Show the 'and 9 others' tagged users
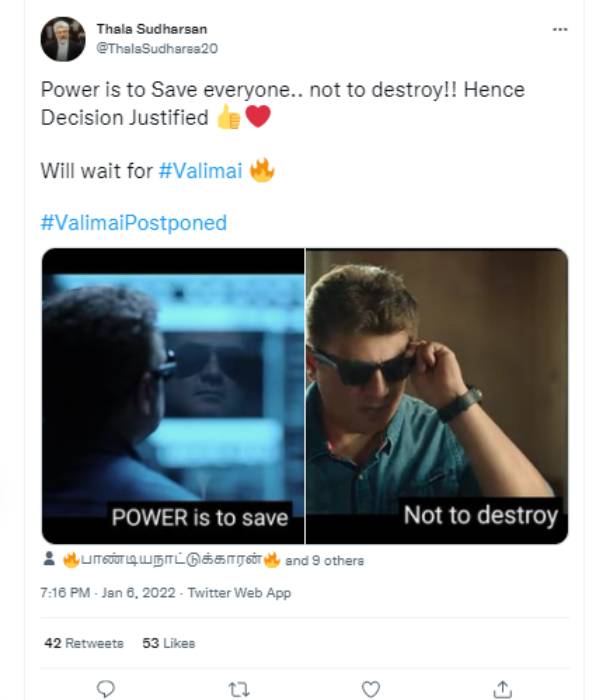Viewport: 600px width, 700px height. (x=325, y=561)
